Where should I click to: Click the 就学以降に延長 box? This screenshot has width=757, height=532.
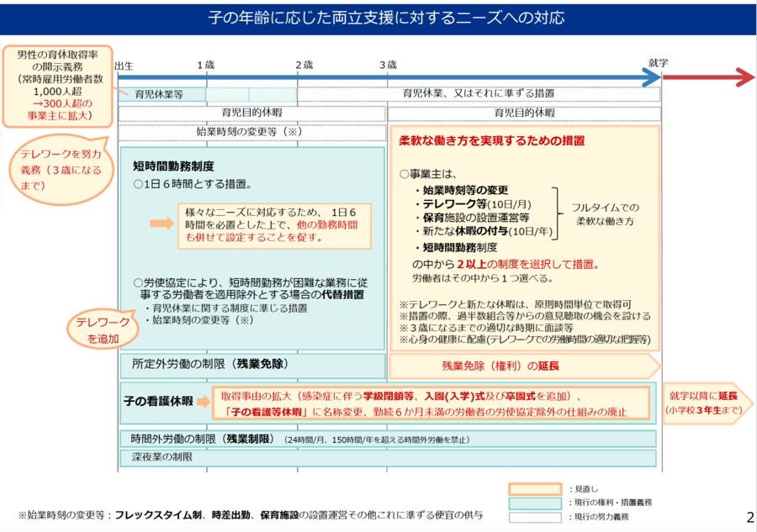click(x=704, y=403)
